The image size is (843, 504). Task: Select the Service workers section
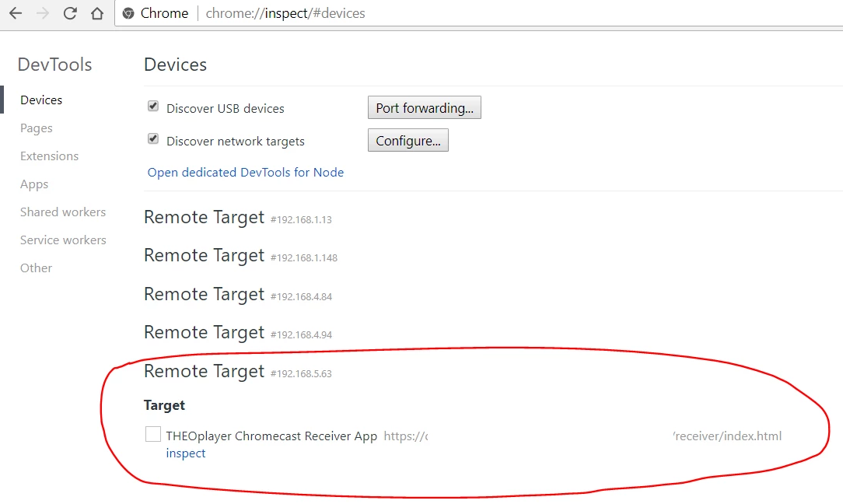[x=62, y=240]
